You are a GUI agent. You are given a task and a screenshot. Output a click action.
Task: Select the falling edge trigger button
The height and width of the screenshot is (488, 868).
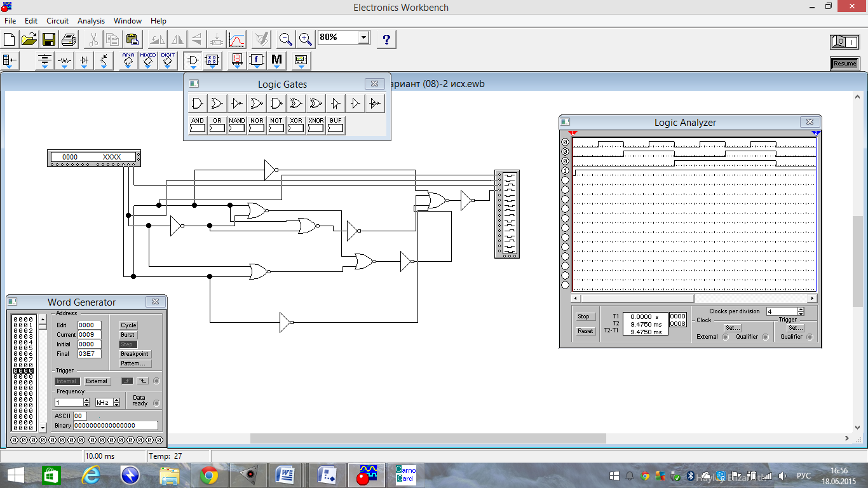[142, 381]
